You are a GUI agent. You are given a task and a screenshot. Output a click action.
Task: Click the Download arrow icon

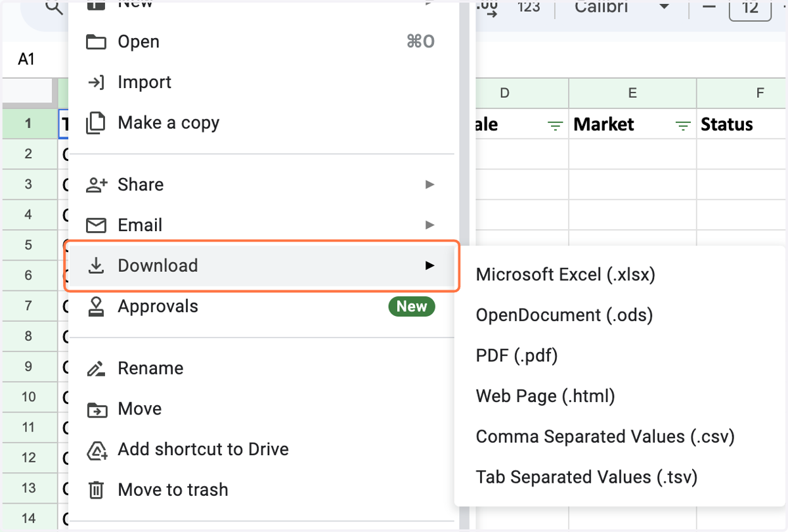pos(96,265)
